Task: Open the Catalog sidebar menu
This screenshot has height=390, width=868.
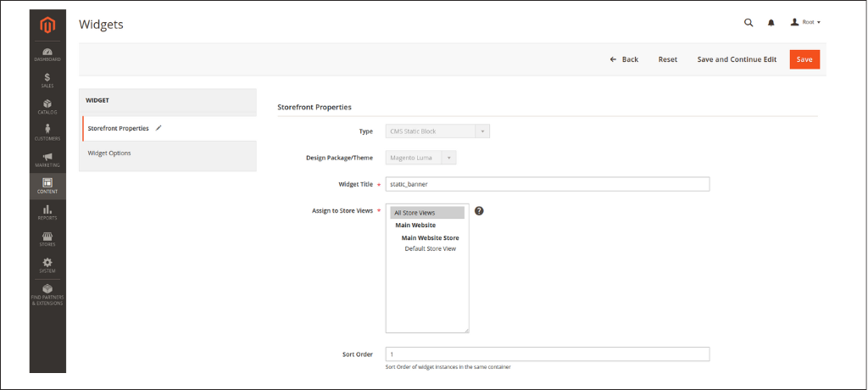Action: coord(47,107)
